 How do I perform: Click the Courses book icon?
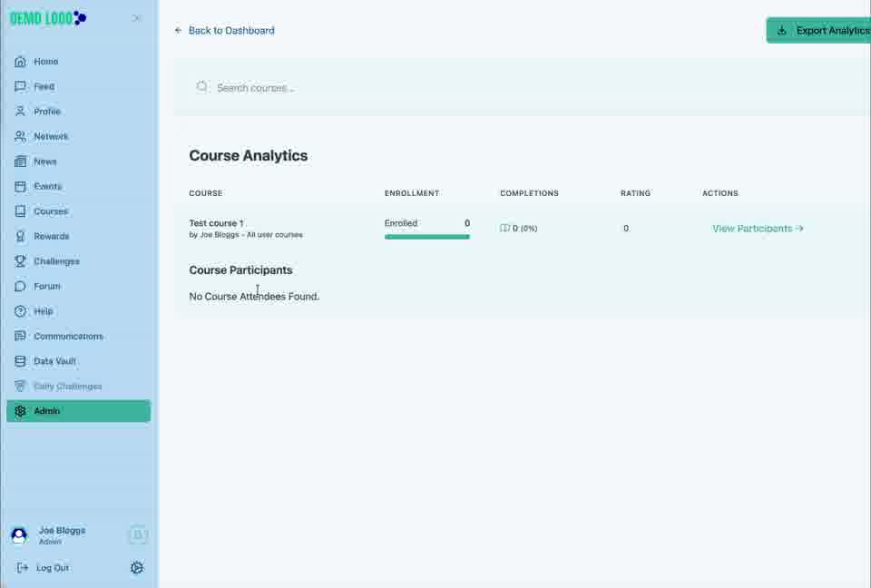pos(20,211)
